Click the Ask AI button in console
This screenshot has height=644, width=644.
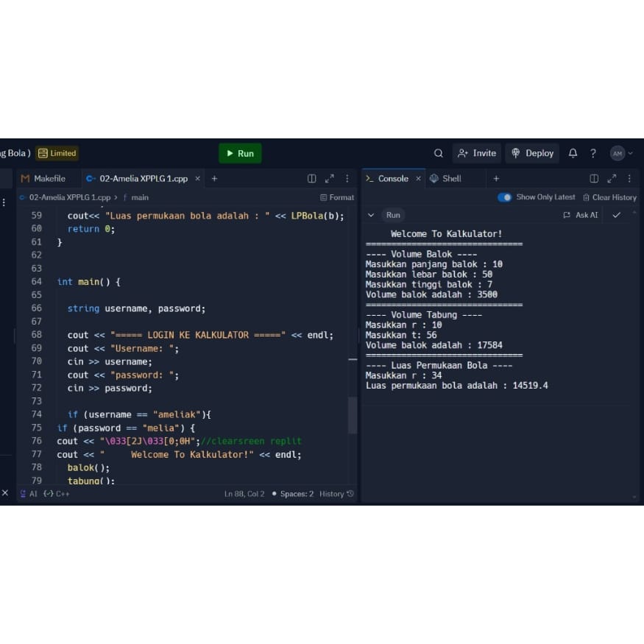tap(581, 215)
